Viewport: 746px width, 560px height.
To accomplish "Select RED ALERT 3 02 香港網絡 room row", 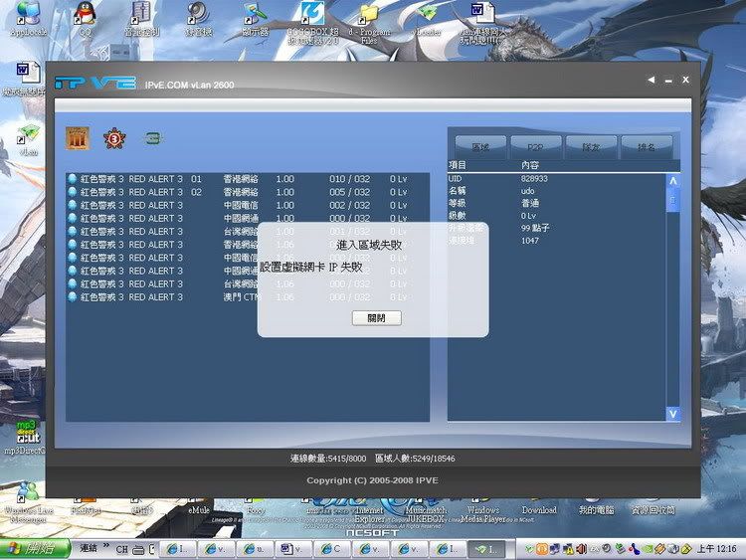I will pyautogui.click(x=239, y=192).
